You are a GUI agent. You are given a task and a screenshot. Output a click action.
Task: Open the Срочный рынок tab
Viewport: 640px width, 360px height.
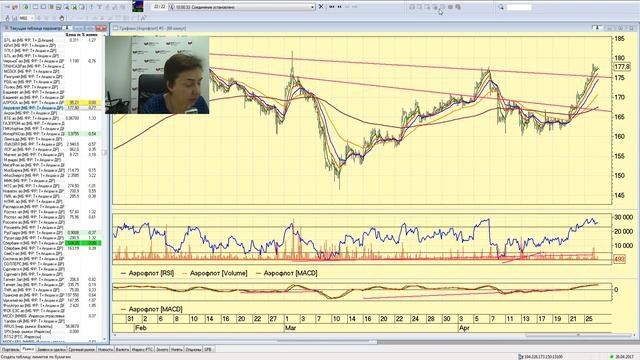pos(82,349)
